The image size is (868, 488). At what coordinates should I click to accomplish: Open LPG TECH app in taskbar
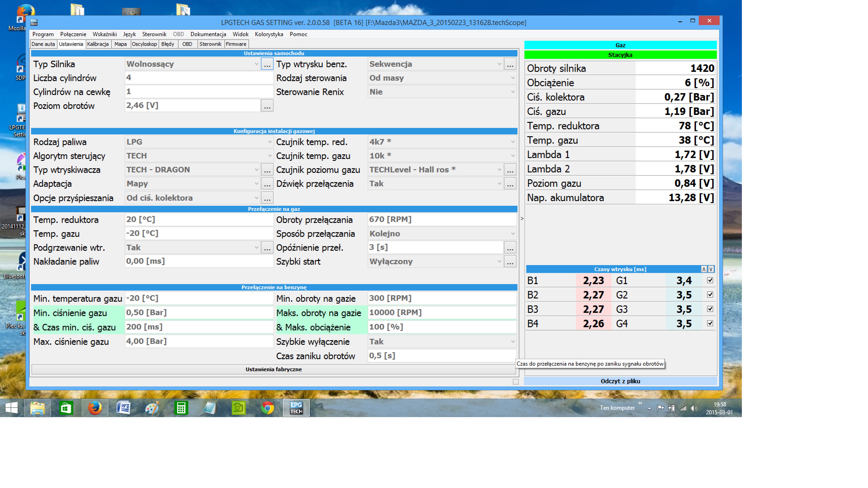tap(296, 408)
